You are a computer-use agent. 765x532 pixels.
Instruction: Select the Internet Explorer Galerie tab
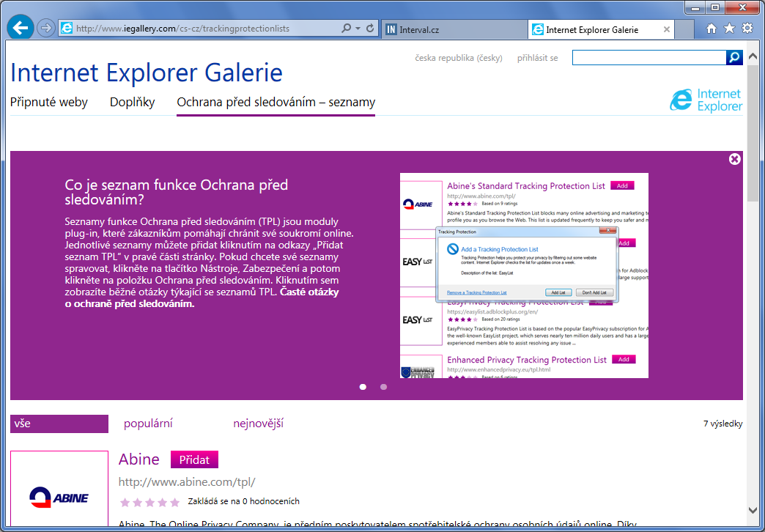tap(601, 29)
